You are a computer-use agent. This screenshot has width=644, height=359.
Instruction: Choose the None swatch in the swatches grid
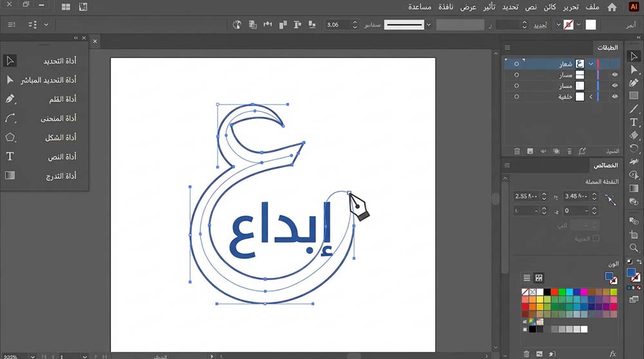525,292
